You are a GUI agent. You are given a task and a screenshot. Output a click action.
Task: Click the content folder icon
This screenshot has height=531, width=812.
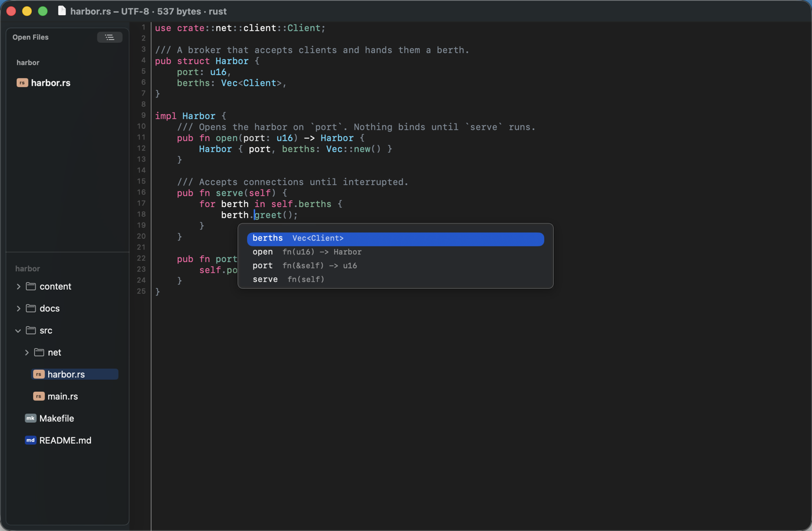click(x=31, y=286)
